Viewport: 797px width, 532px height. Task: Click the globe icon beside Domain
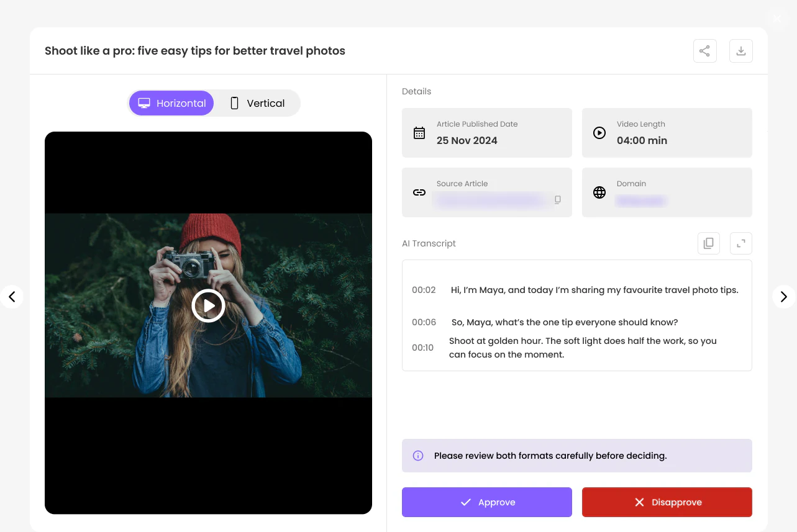[599, 192]
